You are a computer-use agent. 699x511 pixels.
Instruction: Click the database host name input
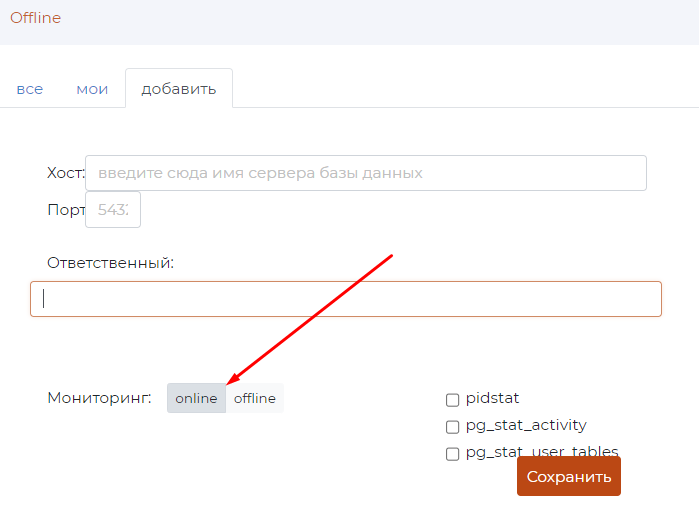[366, 173]
